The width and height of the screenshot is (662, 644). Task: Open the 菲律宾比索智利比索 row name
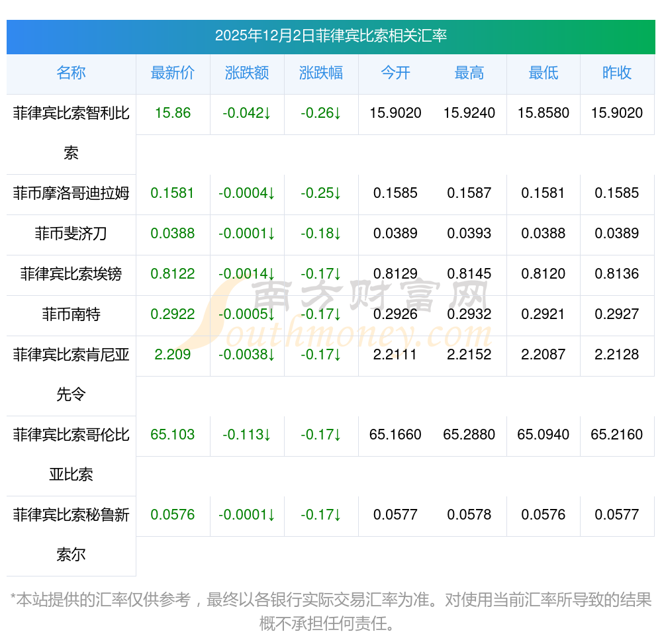point(71,132)
